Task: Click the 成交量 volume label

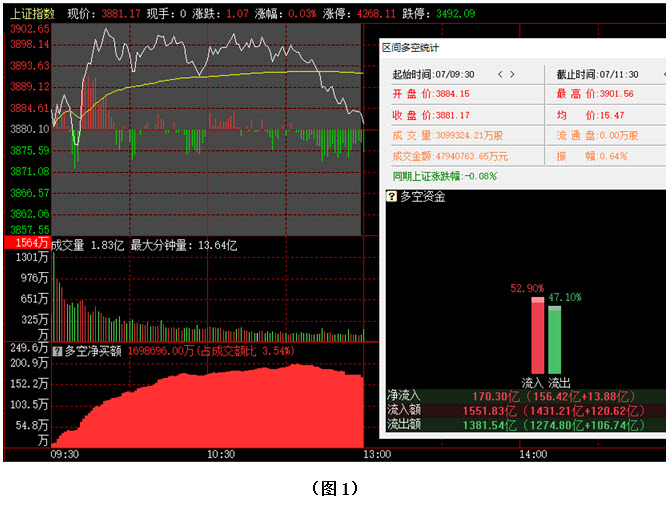Action: [68, 243]
